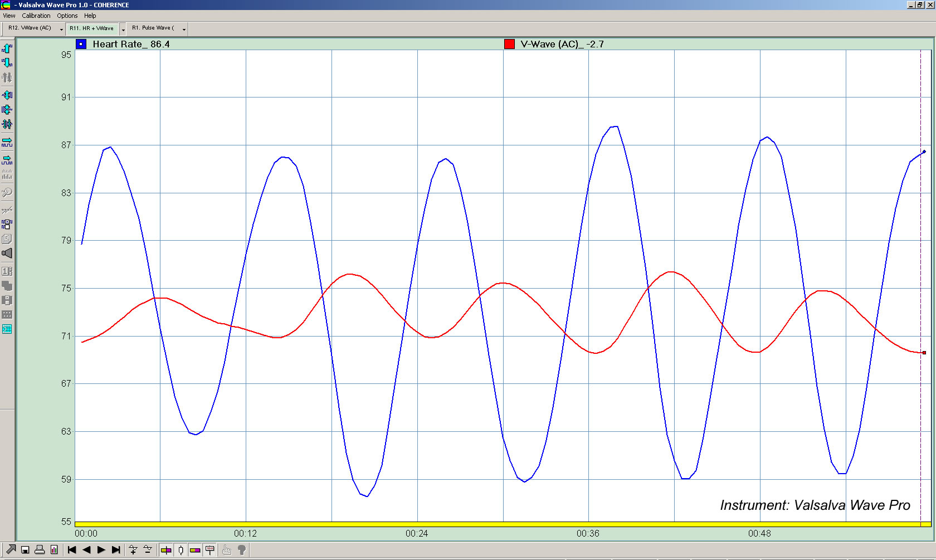Click the shift waveform up arrow icon
Image resolution: width=936 pixels, height=560 pixels.
[7, 48]
